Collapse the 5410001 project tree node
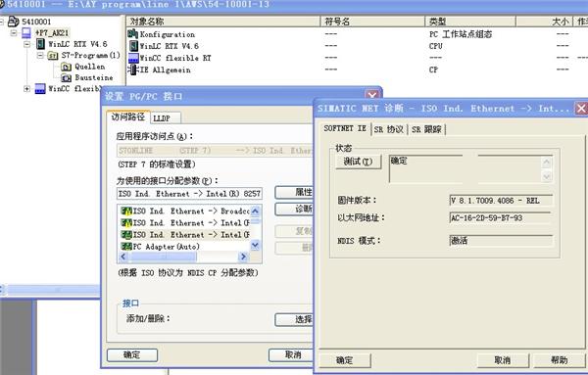588x375 pixels. pyautogui.click(x=2, y=22)
